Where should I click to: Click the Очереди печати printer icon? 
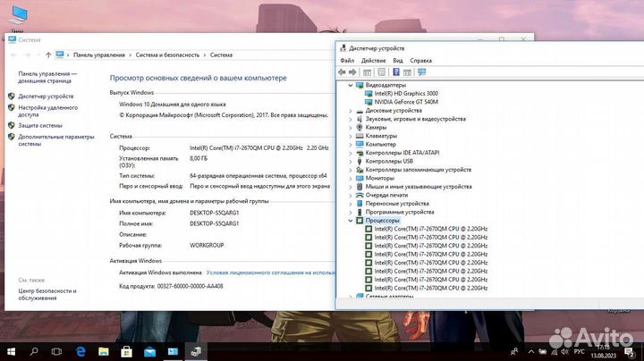pyautogui.click(x=360, y=195)
